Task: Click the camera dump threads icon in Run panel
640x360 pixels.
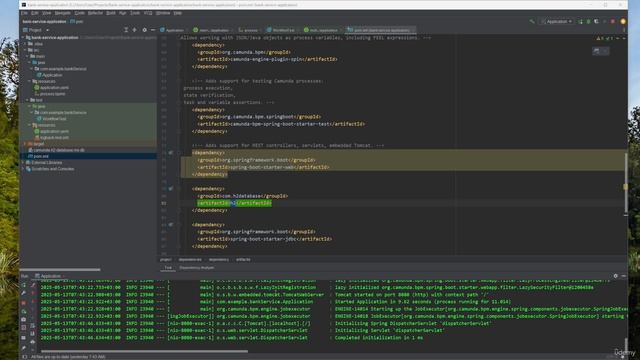Action: [x=24, y=319]
